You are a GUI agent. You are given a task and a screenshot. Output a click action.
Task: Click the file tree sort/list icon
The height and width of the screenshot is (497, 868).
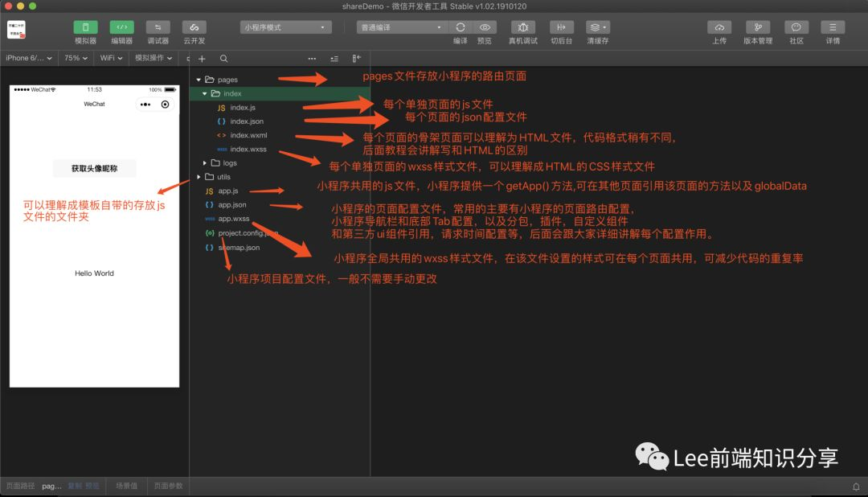point(334,59)
